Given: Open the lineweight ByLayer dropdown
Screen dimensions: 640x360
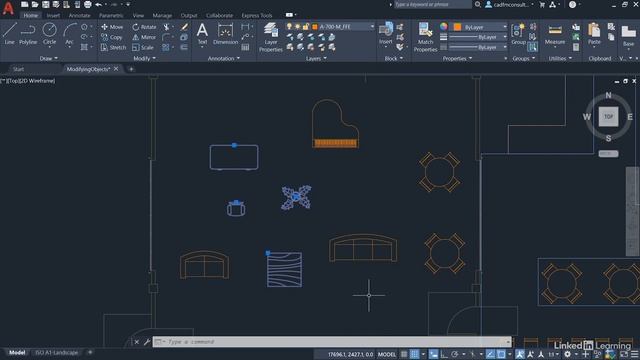Looking at the screenshot, I should (x=478, y=37).
